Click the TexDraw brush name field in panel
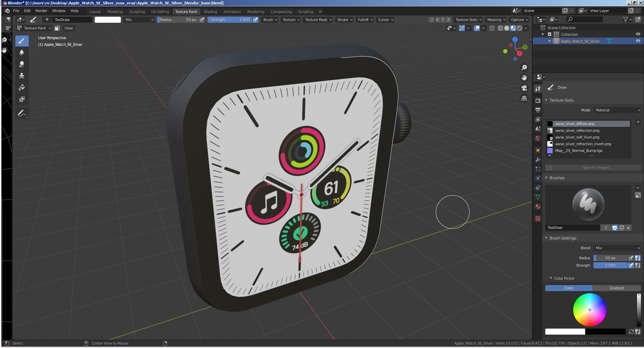This screenshot has width=644, height=348. (x=573, y=228)
